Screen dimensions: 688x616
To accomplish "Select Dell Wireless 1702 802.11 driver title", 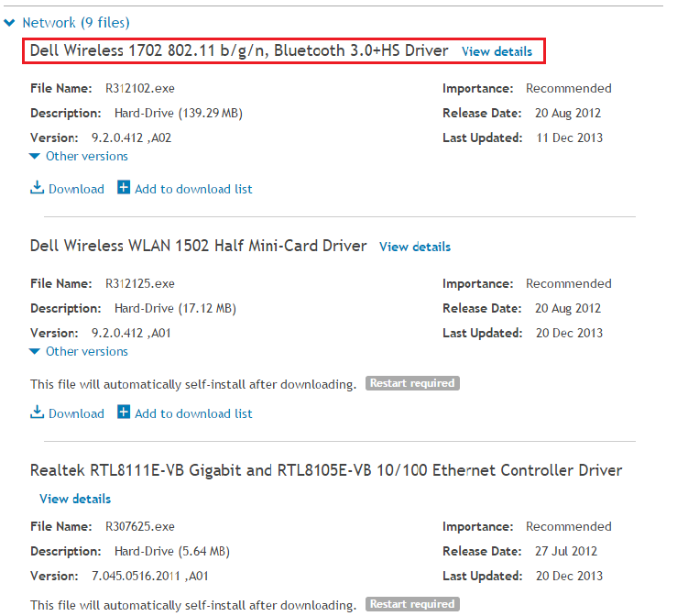I will (x=239, y=51).
